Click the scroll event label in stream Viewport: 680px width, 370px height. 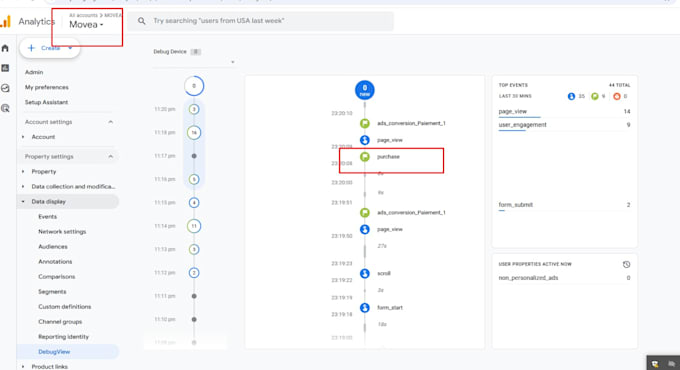(x=384, y=273)
